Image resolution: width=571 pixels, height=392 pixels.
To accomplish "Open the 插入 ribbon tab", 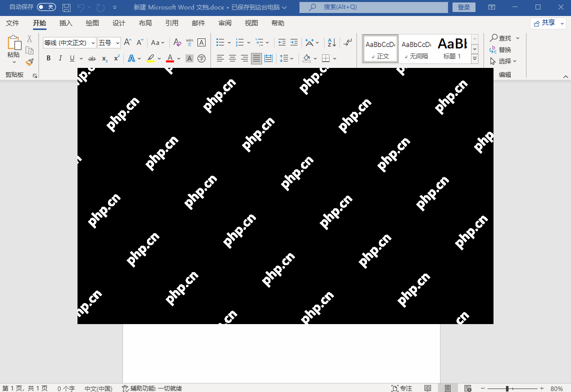I will (66, 23).
